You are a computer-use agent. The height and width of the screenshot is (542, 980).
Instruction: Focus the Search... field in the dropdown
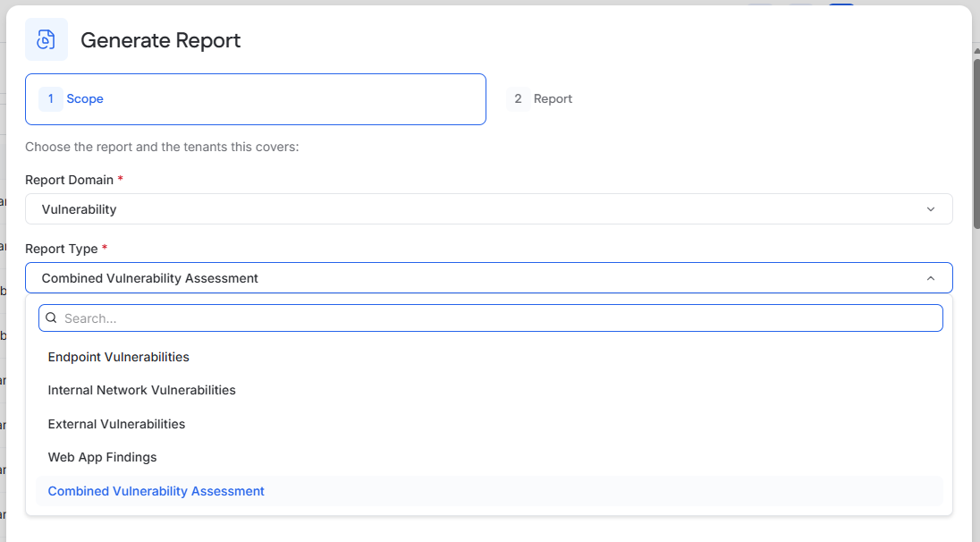click(x=491, y=318)
